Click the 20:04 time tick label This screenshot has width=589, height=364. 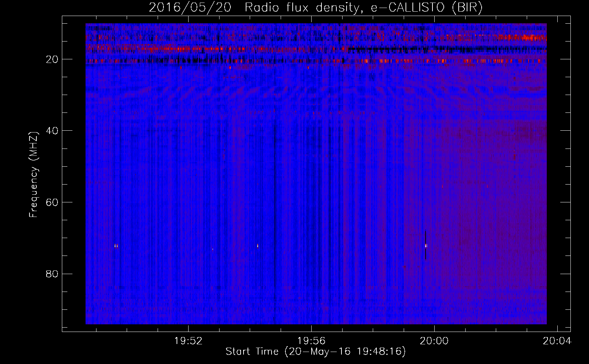557,341
